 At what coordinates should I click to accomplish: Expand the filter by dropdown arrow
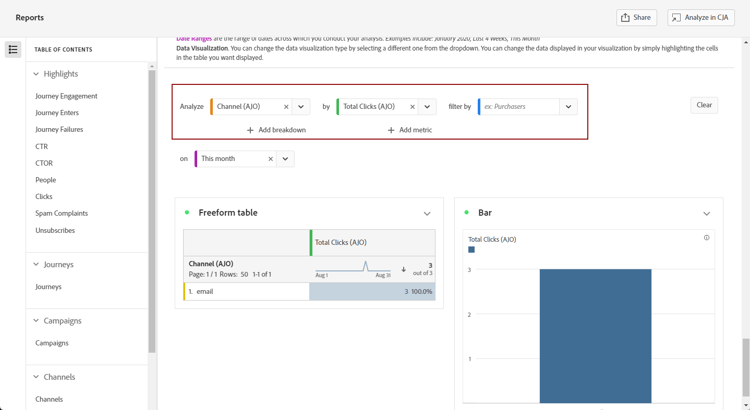pos(568,107)
